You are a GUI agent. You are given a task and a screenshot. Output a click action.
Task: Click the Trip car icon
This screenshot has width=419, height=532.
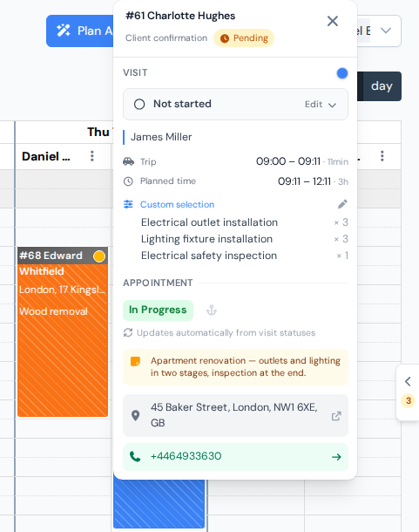pyautogui.click(x=128, y=161)
